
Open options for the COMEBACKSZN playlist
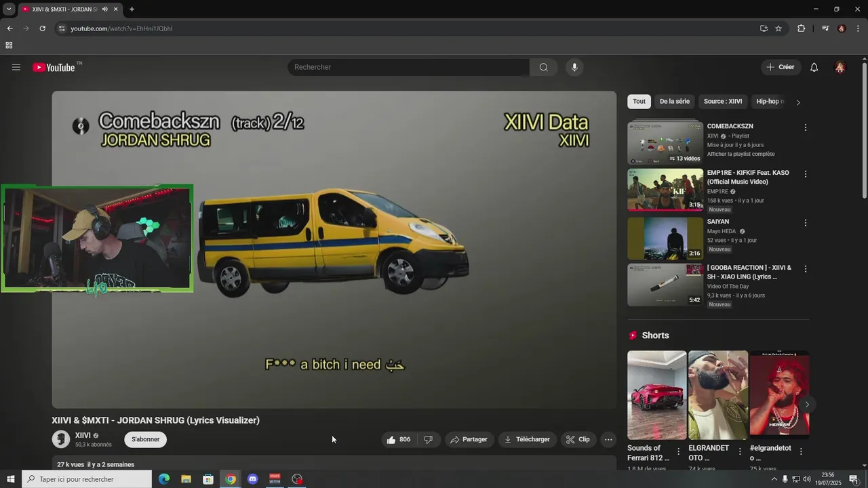pyautogui.click(x=806, y=127)
